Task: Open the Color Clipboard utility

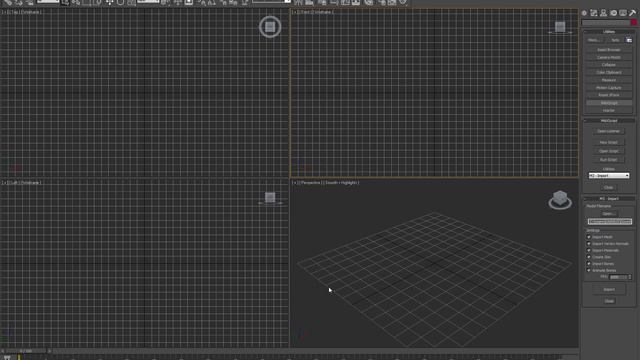Action: pos(609,73)
